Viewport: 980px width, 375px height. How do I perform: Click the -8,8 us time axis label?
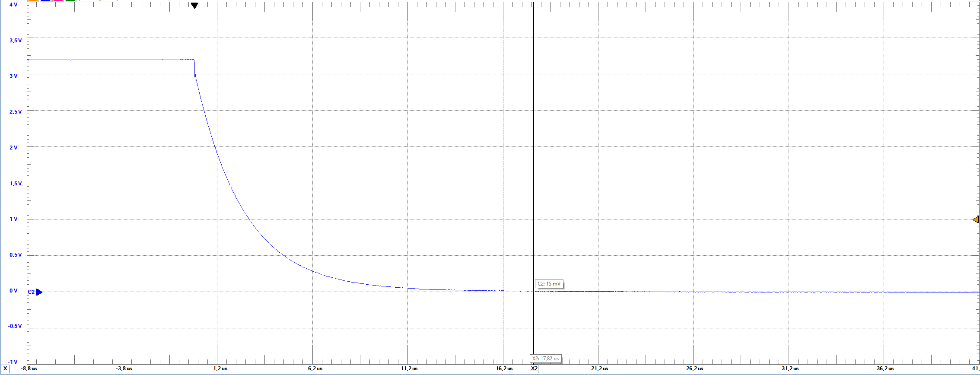click(29, 369)
